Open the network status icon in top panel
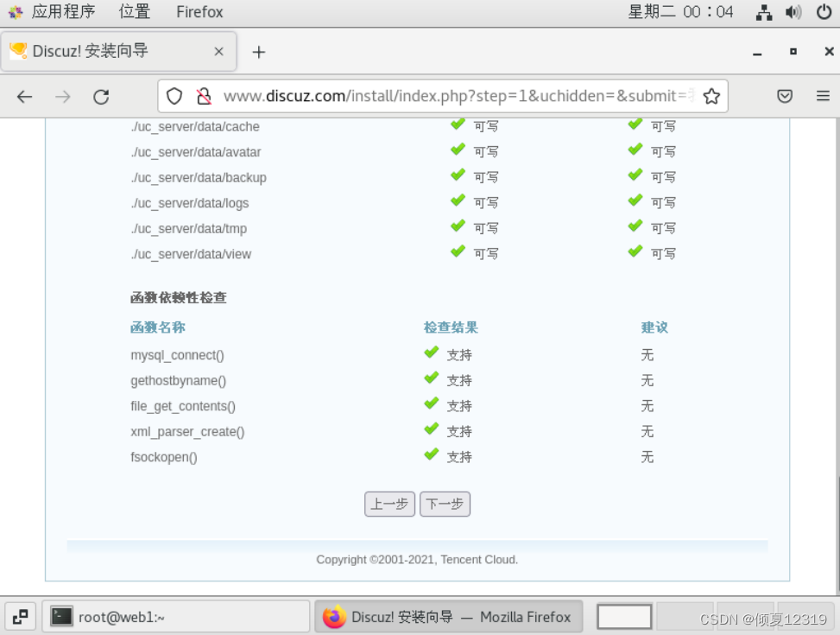The height and width of the screenshot is (635, 840). point(763,12)
